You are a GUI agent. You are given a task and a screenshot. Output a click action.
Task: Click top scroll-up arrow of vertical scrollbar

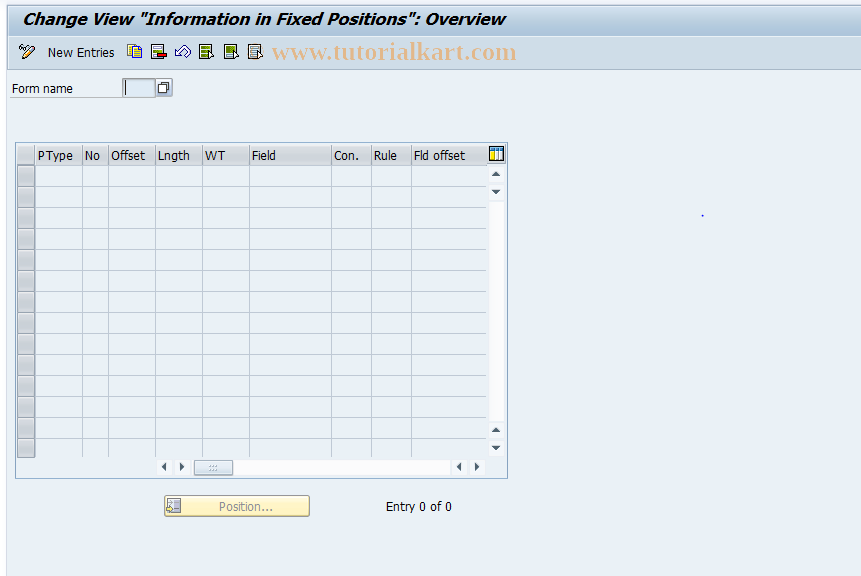tap(496, 174)
